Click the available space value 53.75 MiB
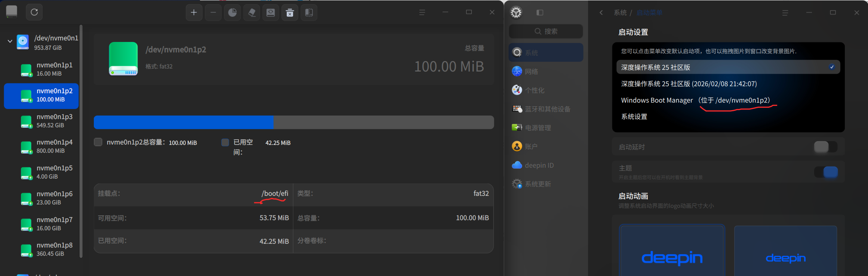 [x=274, y=218]
